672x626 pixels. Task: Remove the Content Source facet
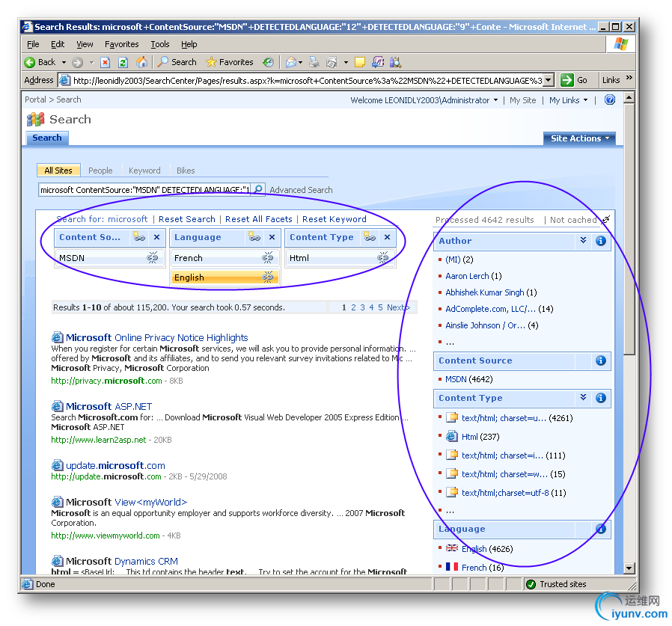(157, 237)
